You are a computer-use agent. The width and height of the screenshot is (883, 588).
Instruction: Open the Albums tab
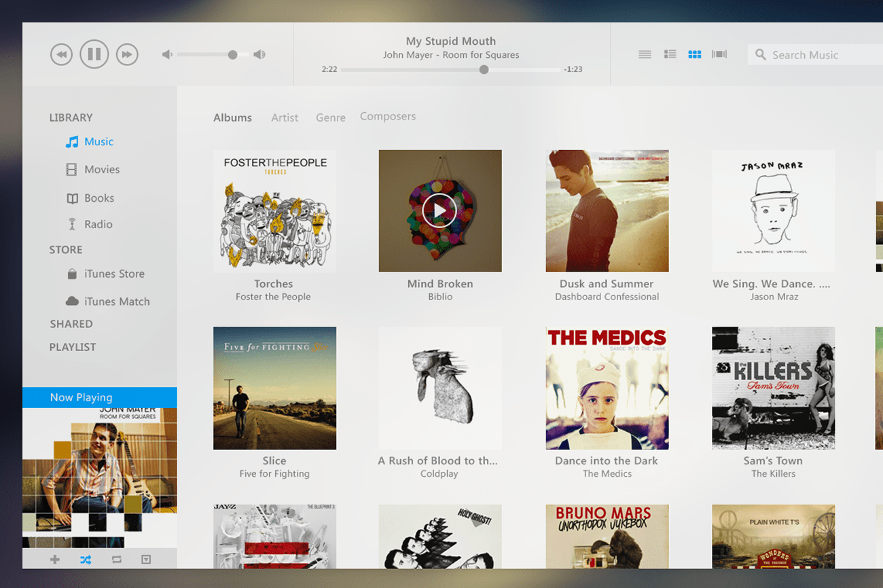[x=232, y=117]
